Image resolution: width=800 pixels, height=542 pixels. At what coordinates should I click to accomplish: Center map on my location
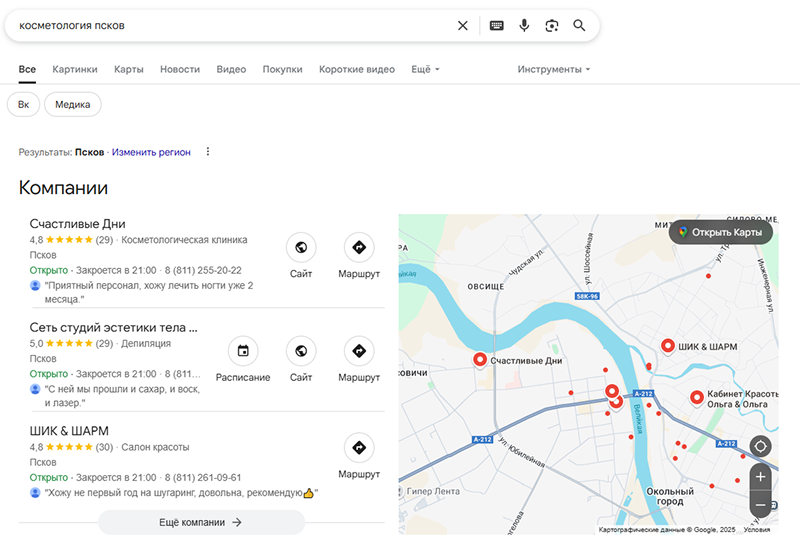[760, 446]
